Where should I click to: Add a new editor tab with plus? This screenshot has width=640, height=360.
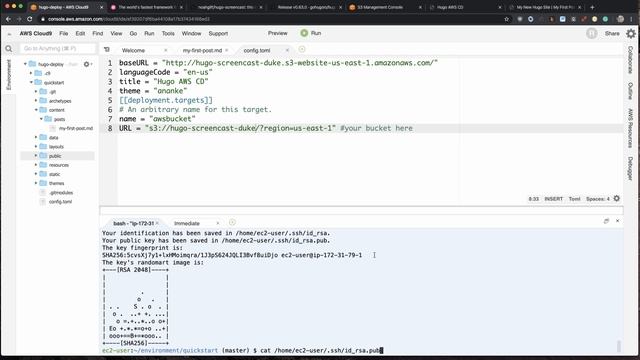coord(302,49)
